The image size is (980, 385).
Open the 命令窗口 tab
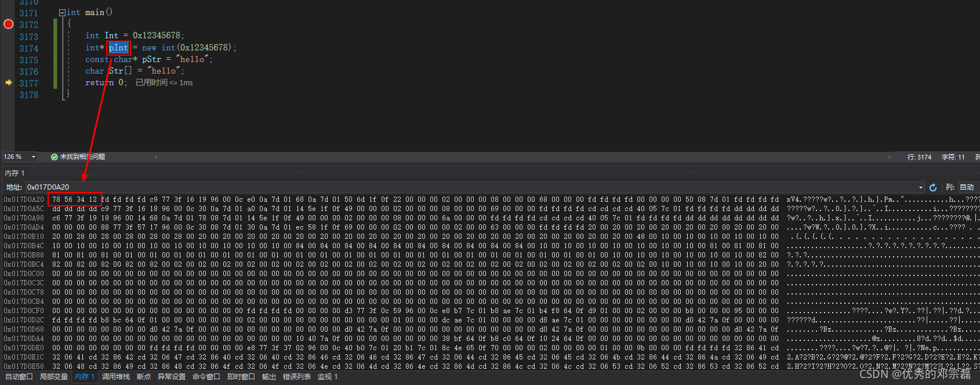pyautogui.click(x=206, y=377)
